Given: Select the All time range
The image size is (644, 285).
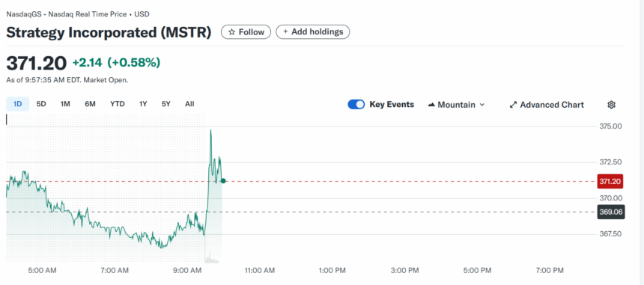Looking at the screenshot, I should coord(189,104).
